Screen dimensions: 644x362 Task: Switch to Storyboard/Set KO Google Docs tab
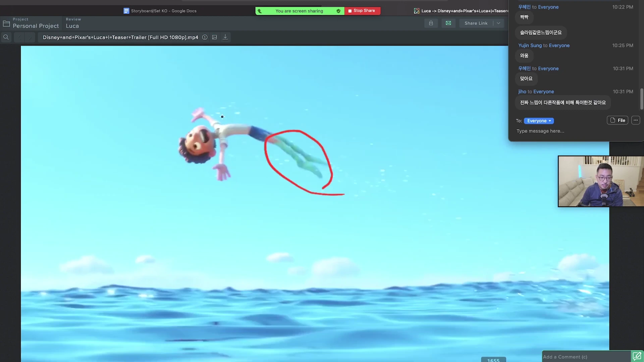pos(160,11)
